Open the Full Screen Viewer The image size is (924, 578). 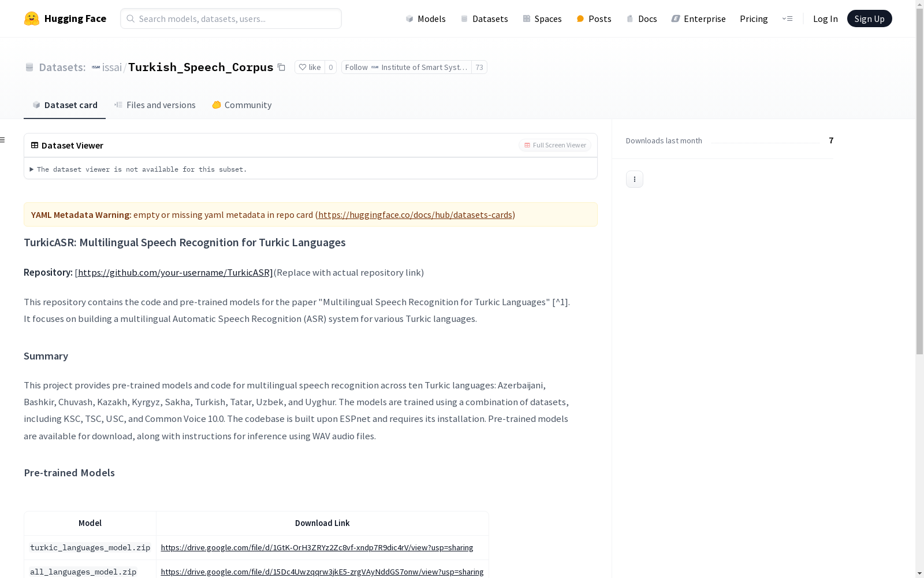555,145
